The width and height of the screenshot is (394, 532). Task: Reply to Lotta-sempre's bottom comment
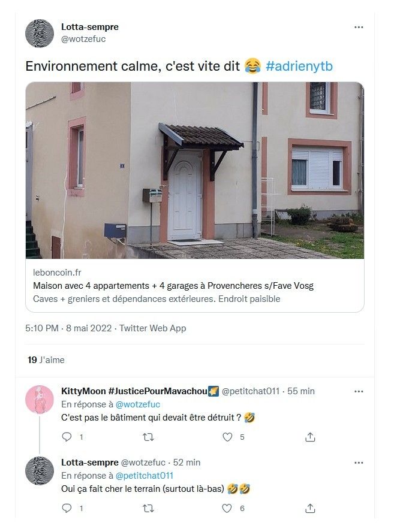(67, 508)
